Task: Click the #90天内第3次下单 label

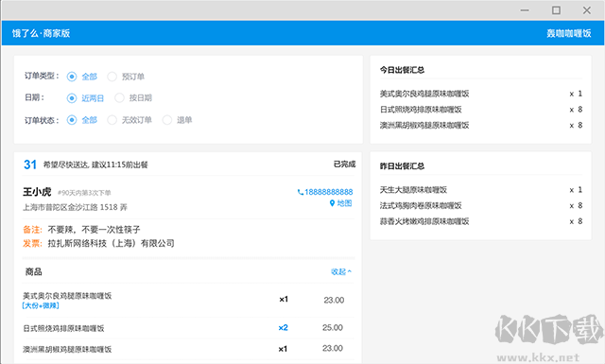Action: [84, 193]
